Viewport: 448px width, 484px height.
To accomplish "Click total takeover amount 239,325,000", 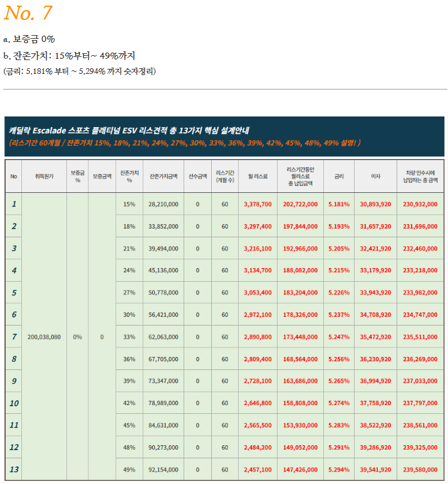I will 420,448.
